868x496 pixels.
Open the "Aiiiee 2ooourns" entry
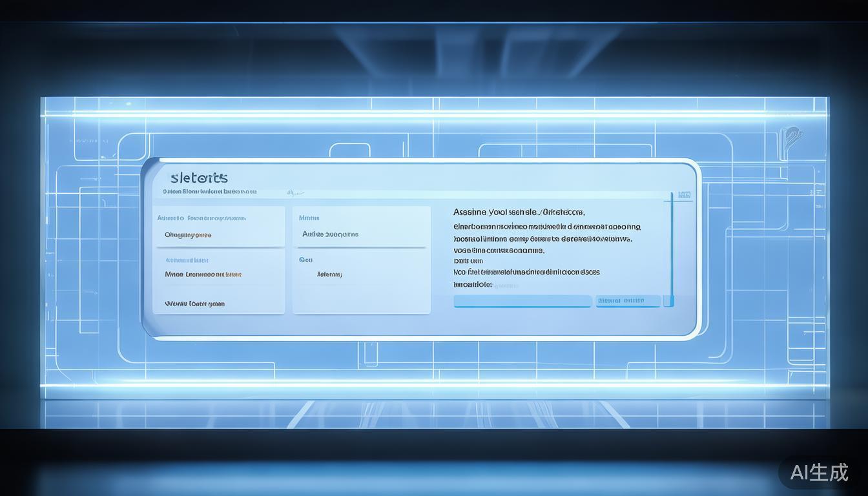[330, 234]
